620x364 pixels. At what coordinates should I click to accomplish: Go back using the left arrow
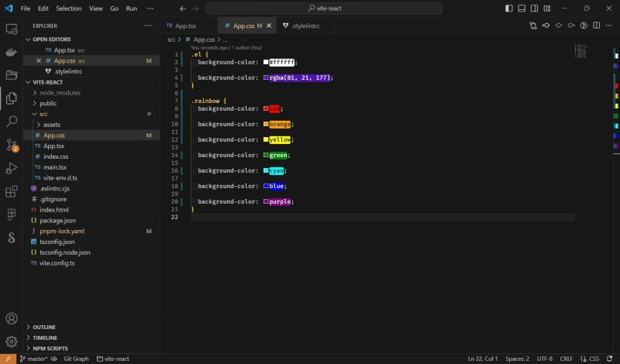(x=183, y=9)
